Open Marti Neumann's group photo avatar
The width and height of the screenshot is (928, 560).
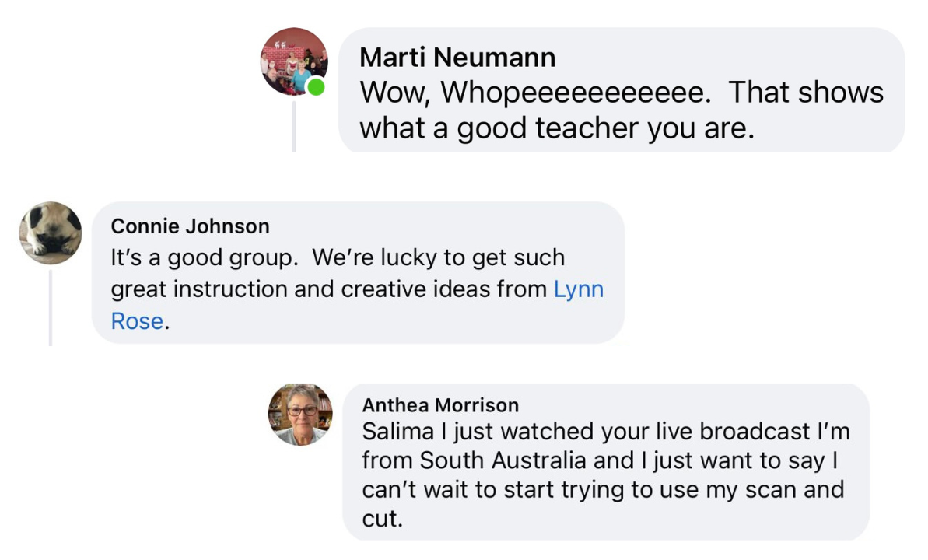click(x=294, y=61)
